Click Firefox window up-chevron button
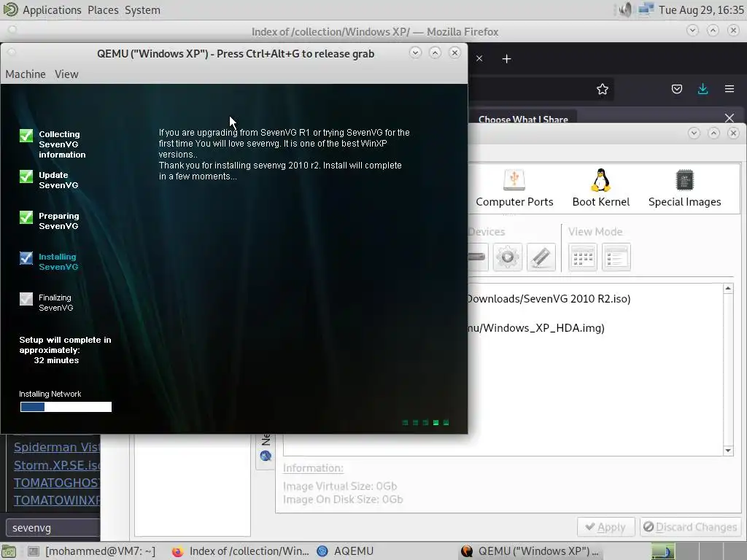The height and width of the screenshot is (560, 747). point(713,31)
